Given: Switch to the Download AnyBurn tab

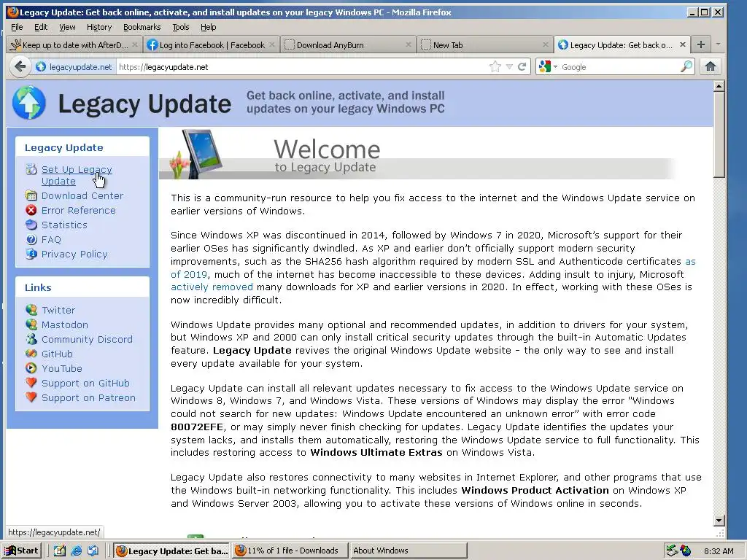Looking at the screenshot, I should click(348, 44).
